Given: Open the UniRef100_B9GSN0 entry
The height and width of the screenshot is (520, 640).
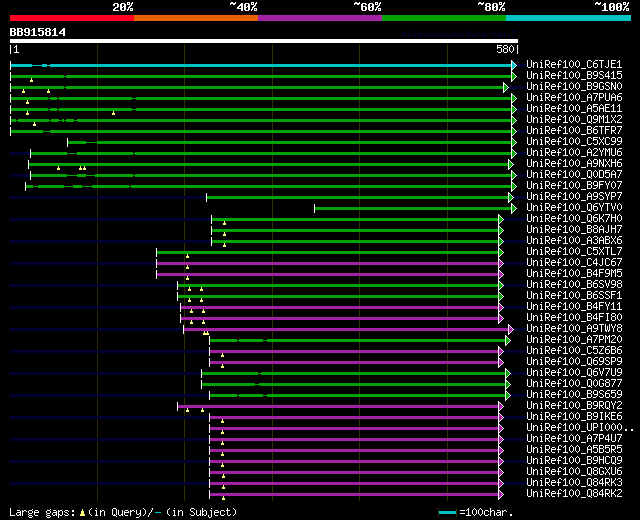Looking at the screenshot, I should (x=574, y=87).
